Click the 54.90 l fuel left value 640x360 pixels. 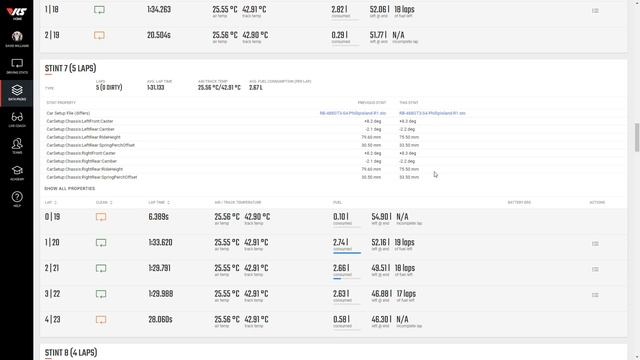point(381,217)
